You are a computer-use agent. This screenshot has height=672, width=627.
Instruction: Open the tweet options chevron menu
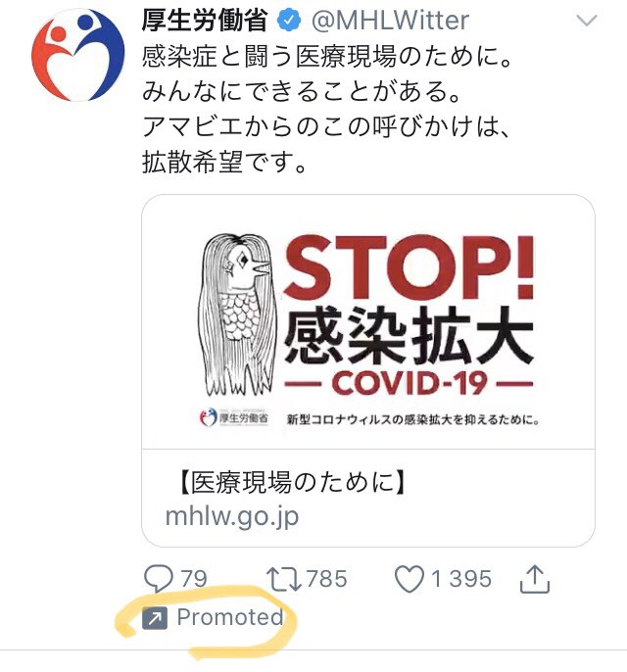586,21
